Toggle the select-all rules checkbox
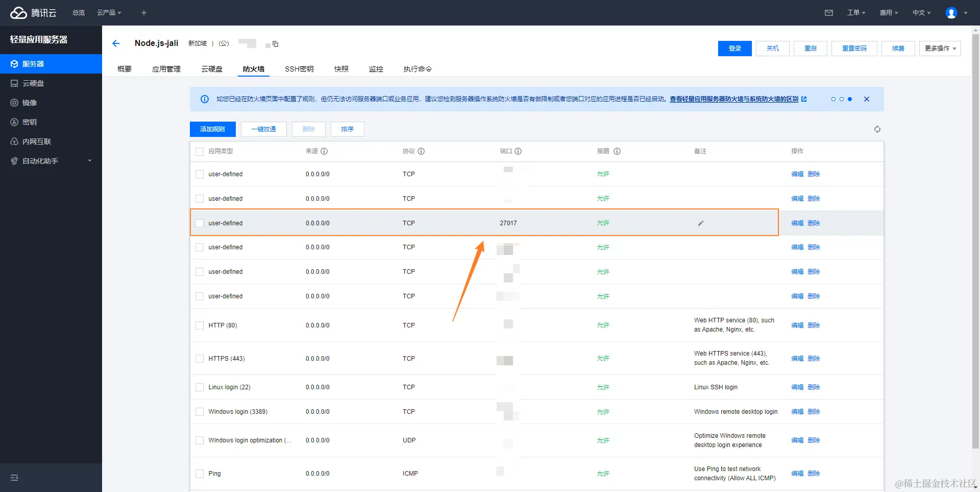Image resolution: width=980 pixels, height=492 pixels. [200, 151]
